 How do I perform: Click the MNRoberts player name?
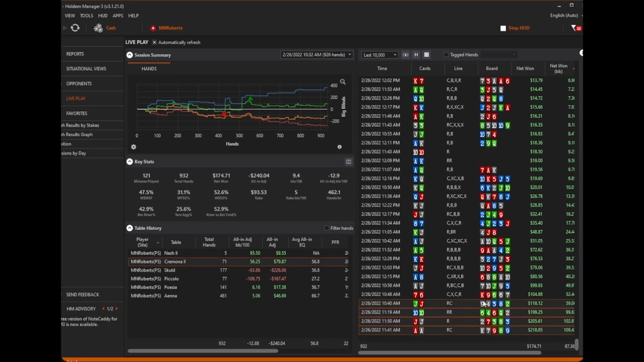tap(171, 28)
